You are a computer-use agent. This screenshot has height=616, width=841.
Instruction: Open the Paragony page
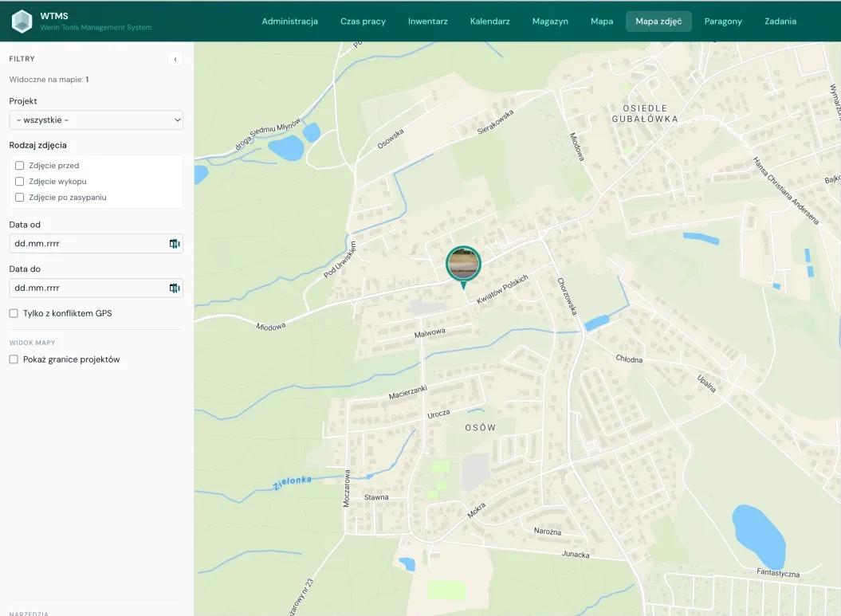tap(723, 22)
